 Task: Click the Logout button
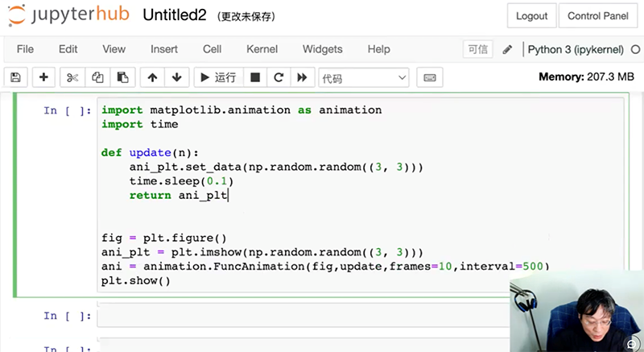(531, 15)
